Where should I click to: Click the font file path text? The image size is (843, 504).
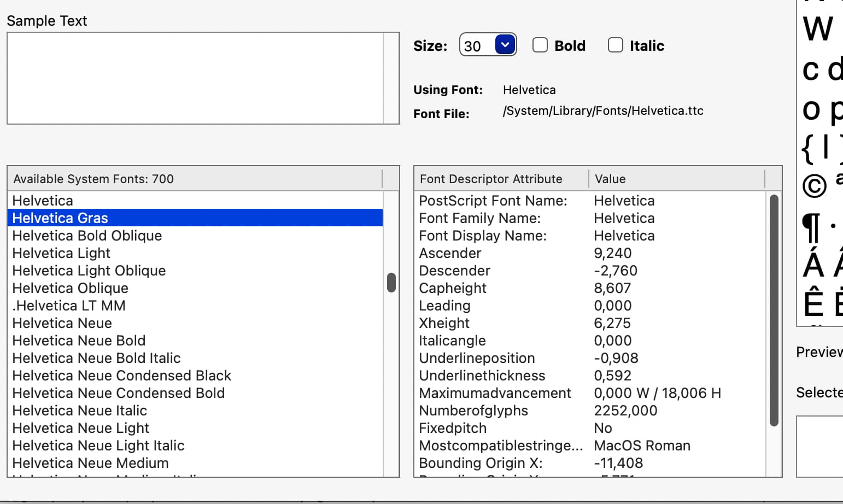(603, 111)
